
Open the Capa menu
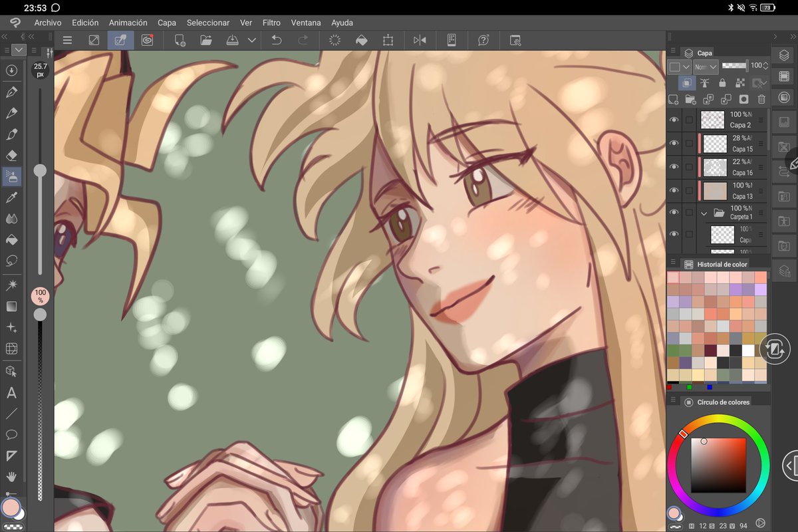[167, 23]
